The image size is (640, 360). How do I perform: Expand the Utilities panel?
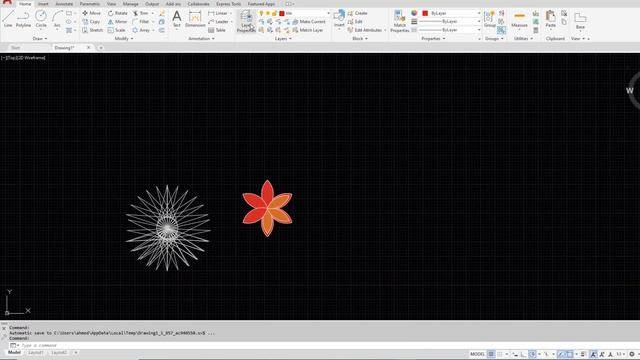coord(523,38)
